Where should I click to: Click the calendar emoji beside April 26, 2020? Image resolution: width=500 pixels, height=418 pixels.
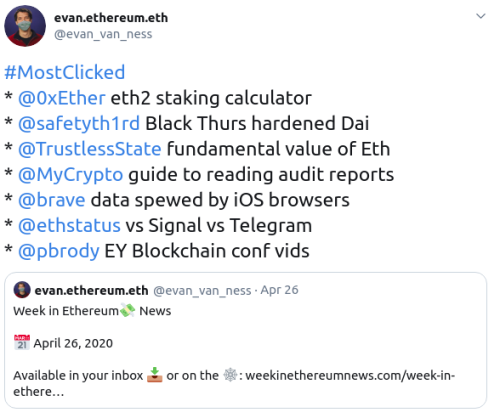pos(22,342)
